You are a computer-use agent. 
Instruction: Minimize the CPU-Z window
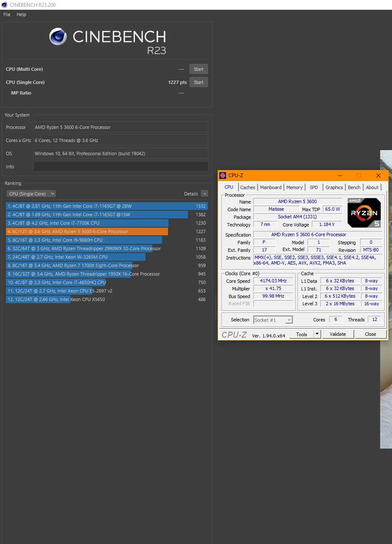click(339, 176)
